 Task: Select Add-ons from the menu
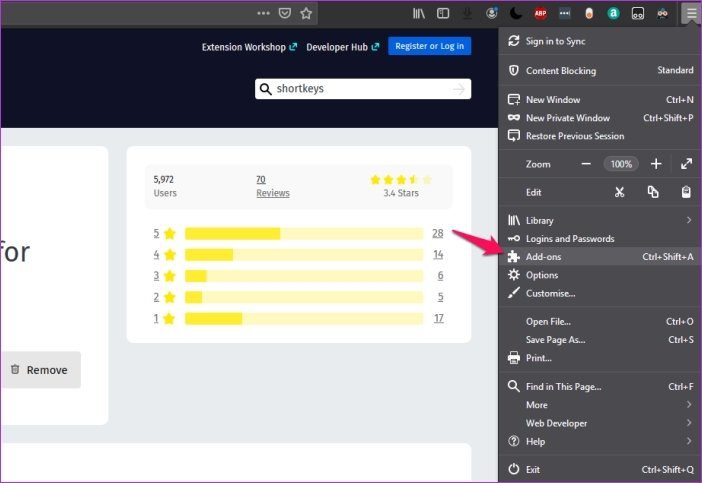600,256
